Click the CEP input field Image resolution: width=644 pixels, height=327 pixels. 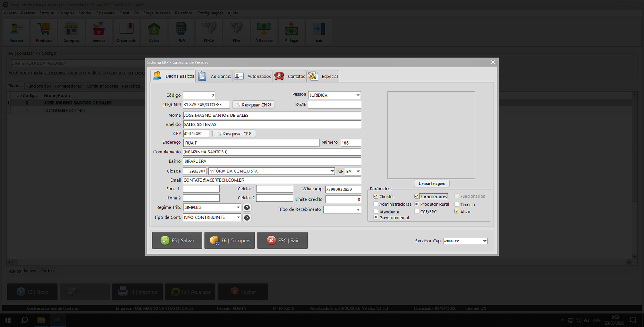point(196,134)
